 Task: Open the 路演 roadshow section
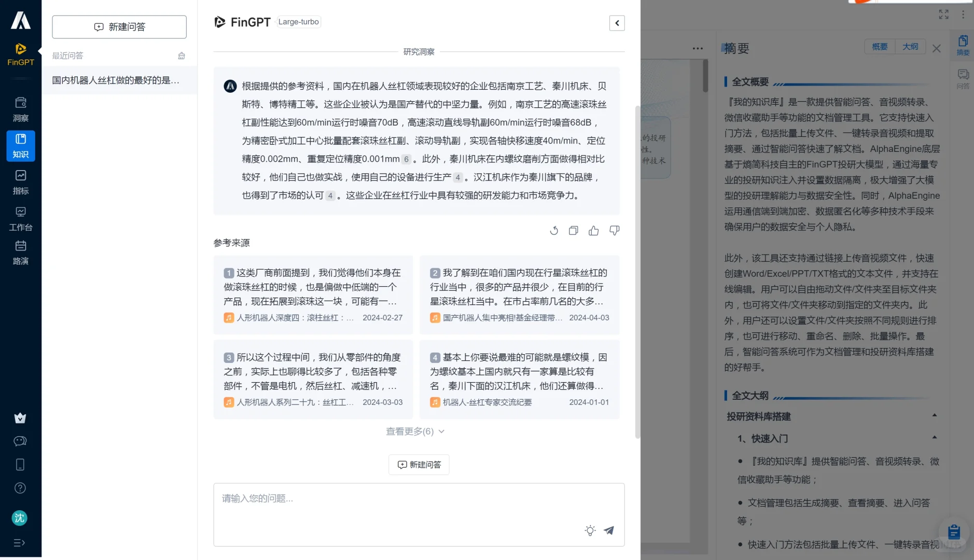(x=21, y=253)
